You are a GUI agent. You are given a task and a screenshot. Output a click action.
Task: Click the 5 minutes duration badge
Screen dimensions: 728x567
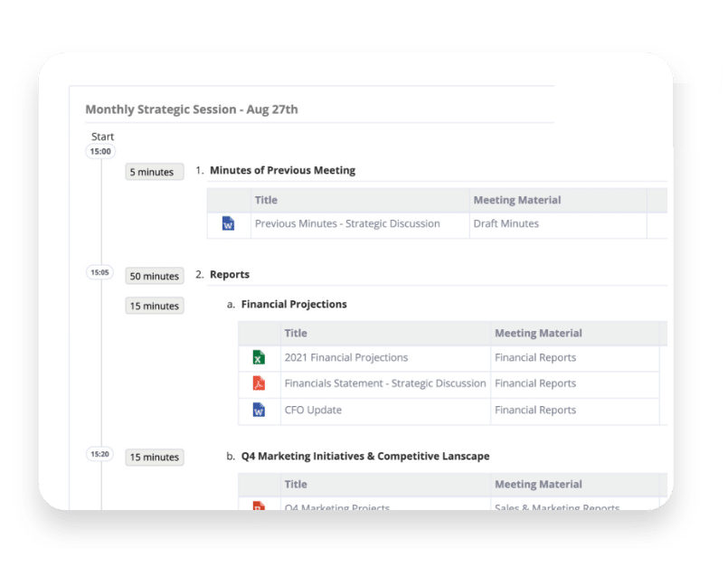coord(155,172)
